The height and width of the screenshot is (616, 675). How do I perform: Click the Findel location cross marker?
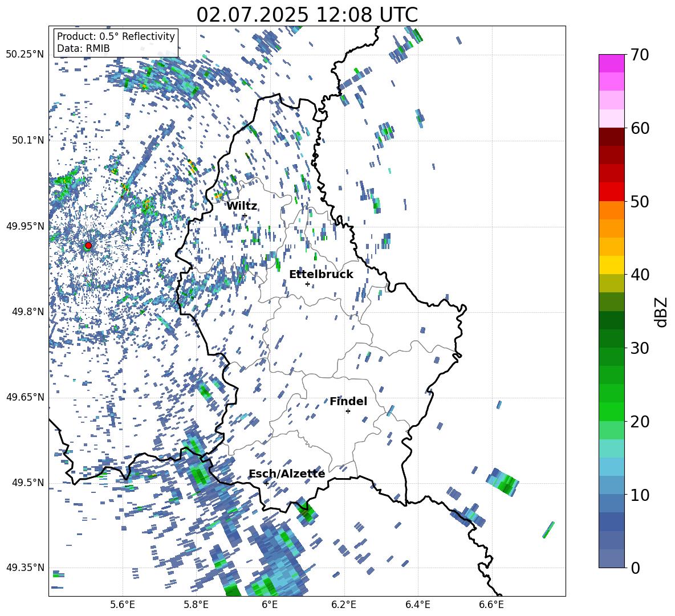[x=348, y=411]
